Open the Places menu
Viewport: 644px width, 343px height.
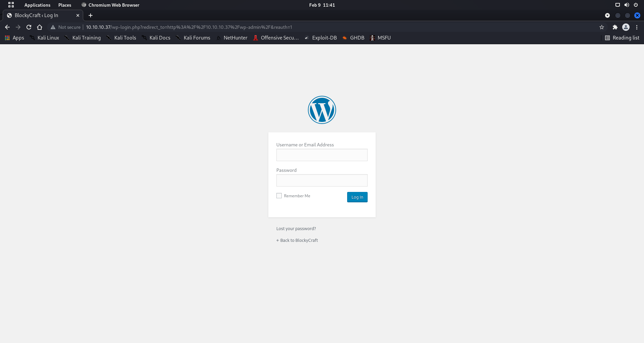(65, 5)
